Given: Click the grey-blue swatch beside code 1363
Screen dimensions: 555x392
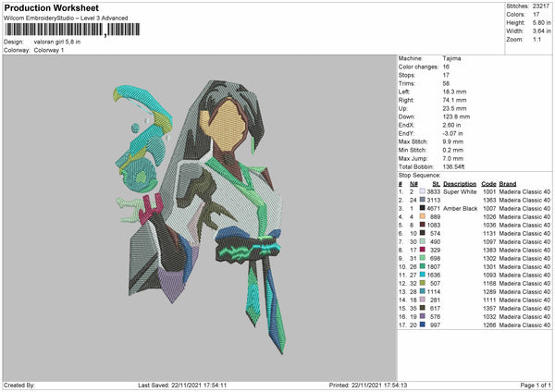Looking at the screenshot, I should [x=423, y=200].
